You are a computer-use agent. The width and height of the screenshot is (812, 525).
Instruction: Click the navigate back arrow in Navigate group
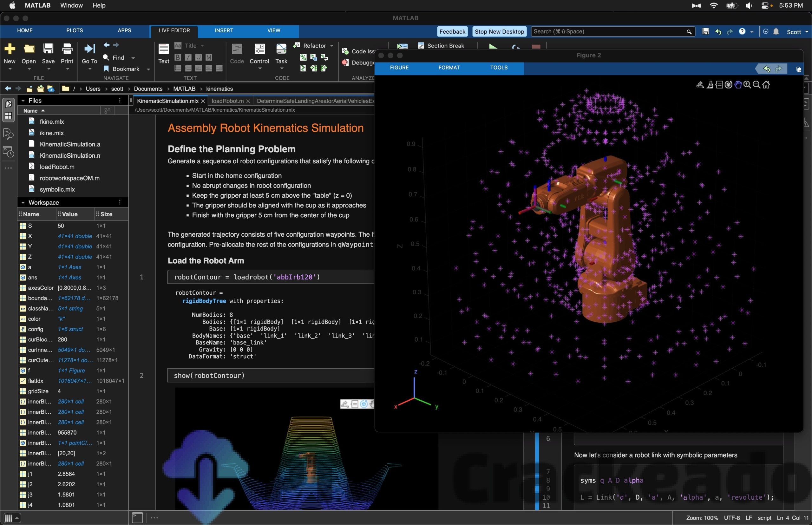(107, 45)
